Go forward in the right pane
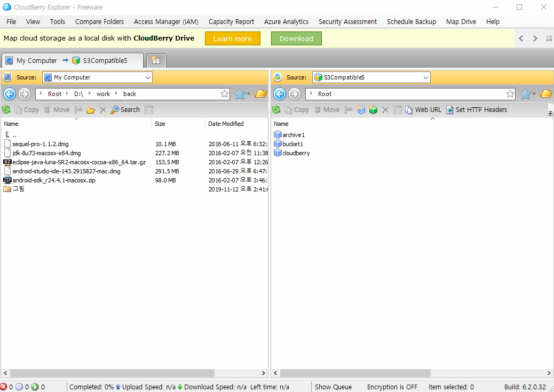This screenshot has width=554, height=392. click(x=294, y=94)
